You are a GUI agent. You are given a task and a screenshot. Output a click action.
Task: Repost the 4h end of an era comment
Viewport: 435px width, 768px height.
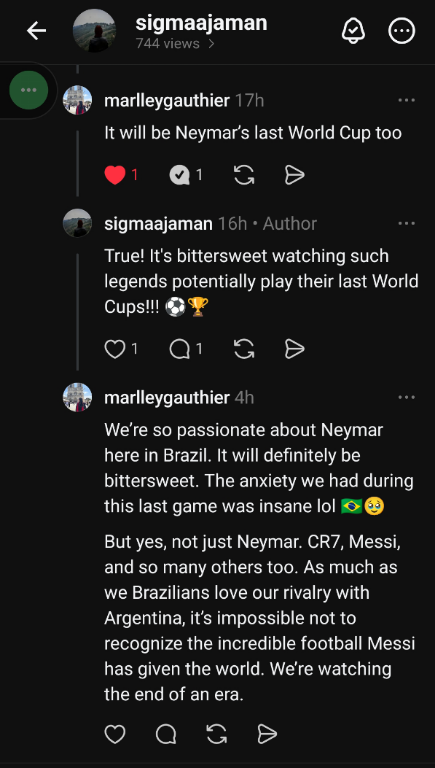[217, 734]
